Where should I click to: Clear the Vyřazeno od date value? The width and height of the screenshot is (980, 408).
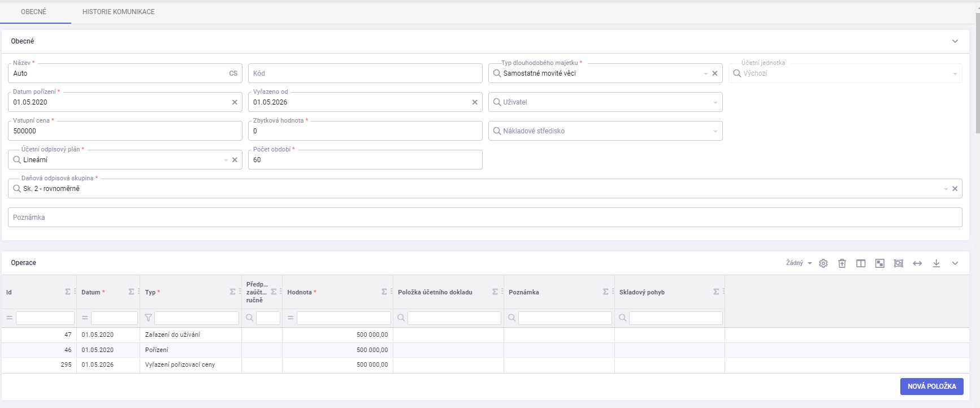[x=475, y=102]
